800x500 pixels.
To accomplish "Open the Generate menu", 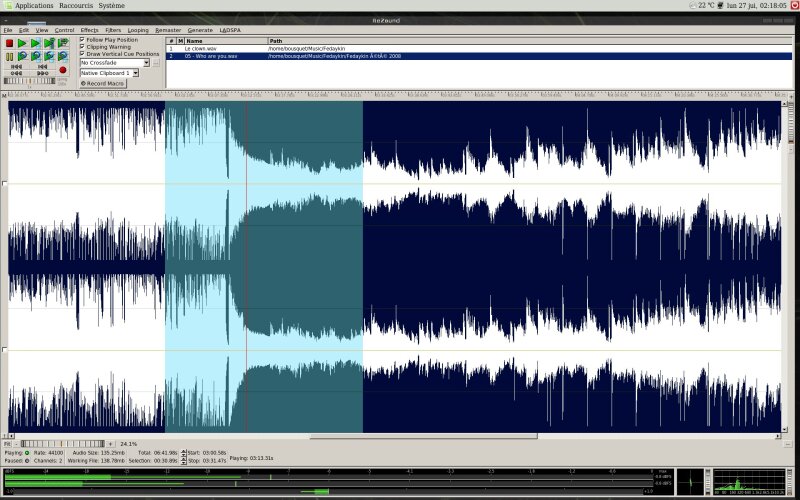I will click(x=200, y=30).
